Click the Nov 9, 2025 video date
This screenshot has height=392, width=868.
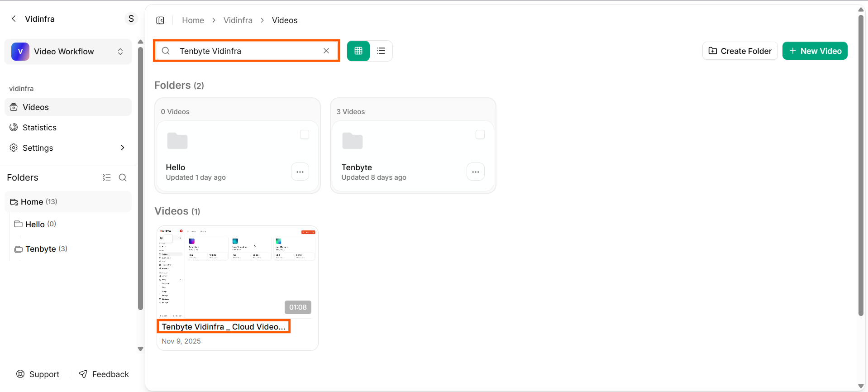[x=181, y=341]
